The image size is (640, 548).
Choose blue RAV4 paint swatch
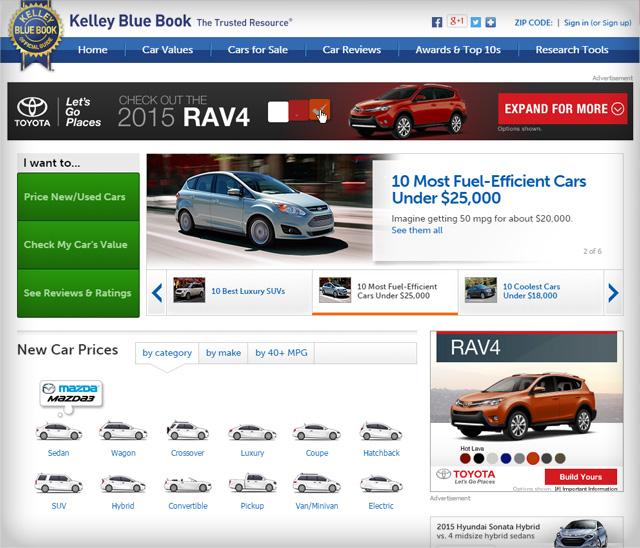(x=506, y=458)
